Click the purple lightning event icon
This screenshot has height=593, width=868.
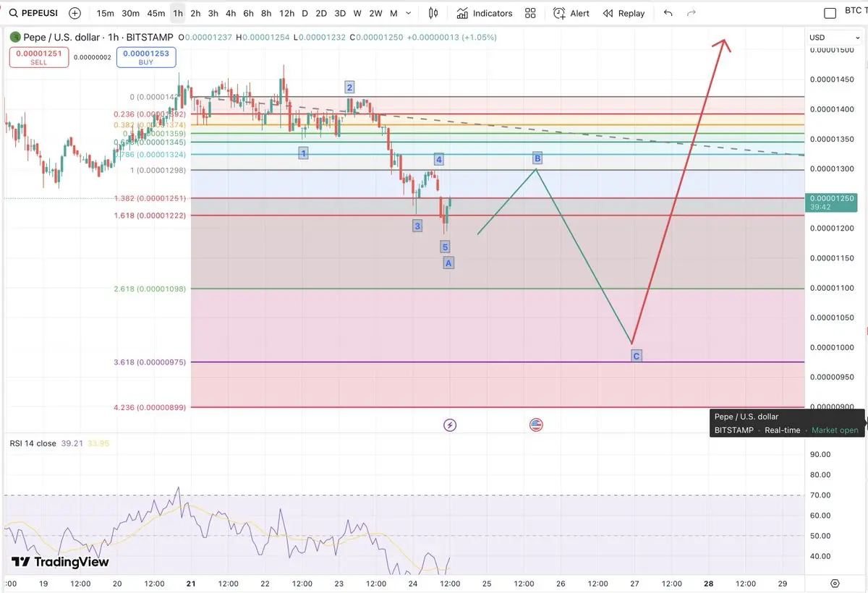450,425
